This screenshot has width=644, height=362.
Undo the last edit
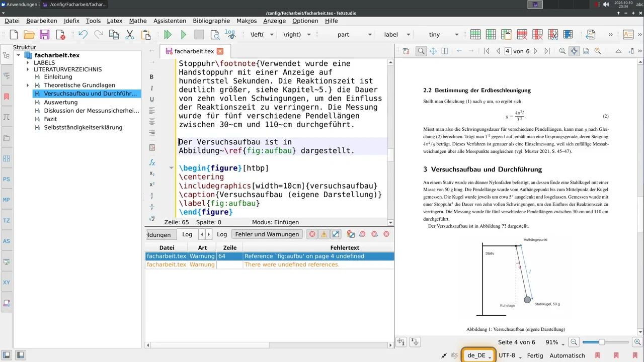[83, 35]
